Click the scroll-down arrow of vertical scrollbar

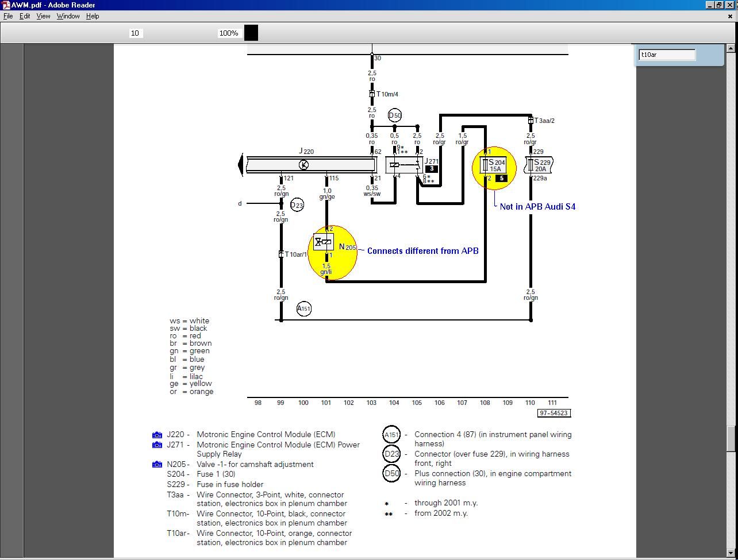click(x=731, y=553)
